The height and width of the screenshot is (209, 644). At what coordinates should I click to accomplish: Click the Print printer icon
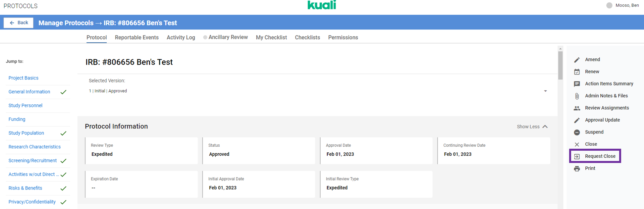(x=577, y=169)
